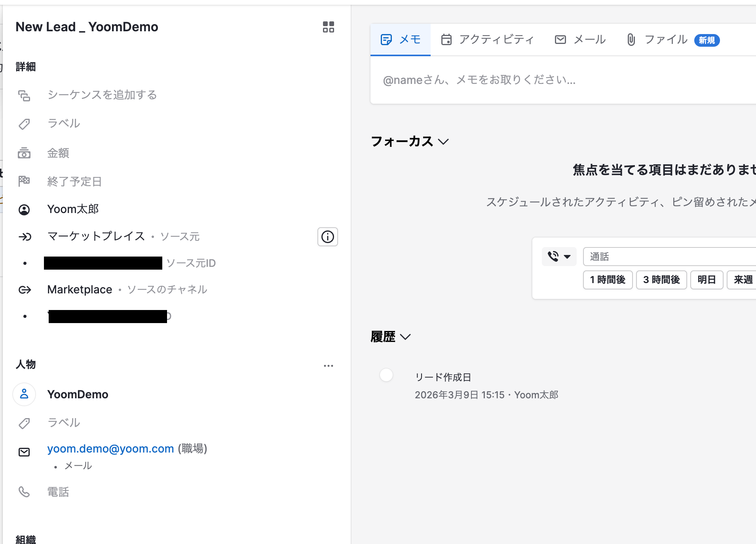
Task: Click the flag icon beside 終了予定日
Action: click(x=24, y=181)
